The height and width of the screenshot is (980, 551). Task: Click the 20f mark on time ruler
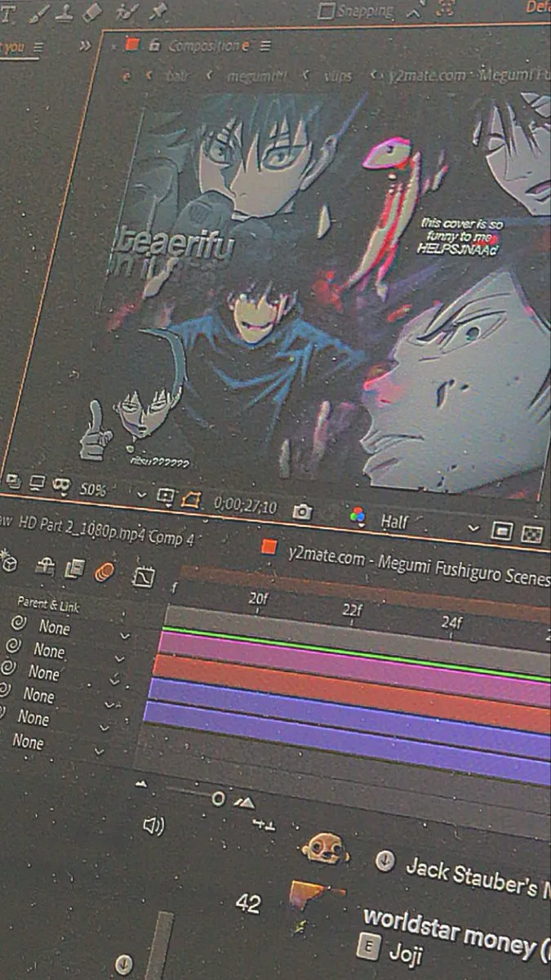(x=259, y=599)
